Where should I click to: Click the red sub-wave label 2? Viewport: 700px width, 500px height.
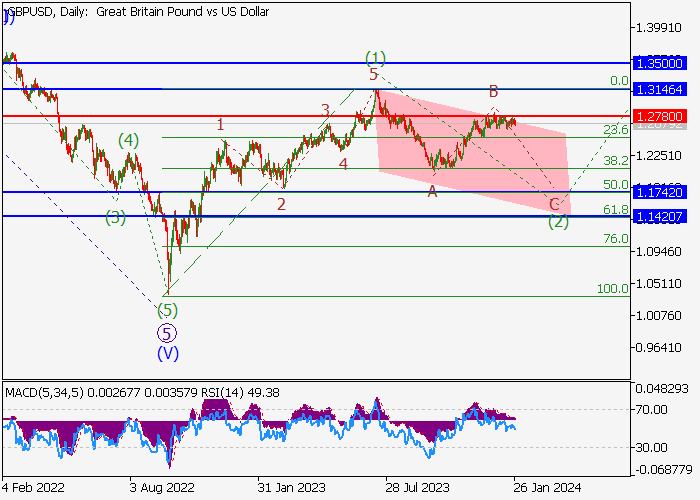click(281, 204)
